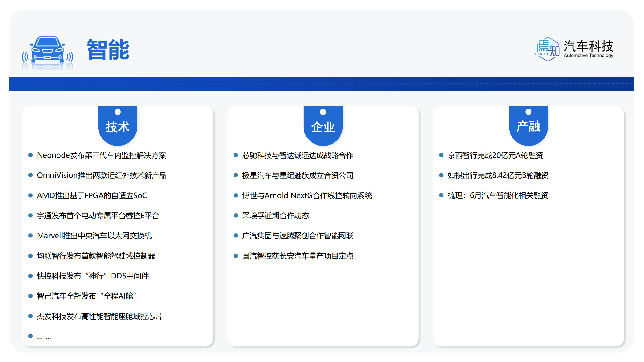Click the Automotive Technology subtitle text

[588, 56]
